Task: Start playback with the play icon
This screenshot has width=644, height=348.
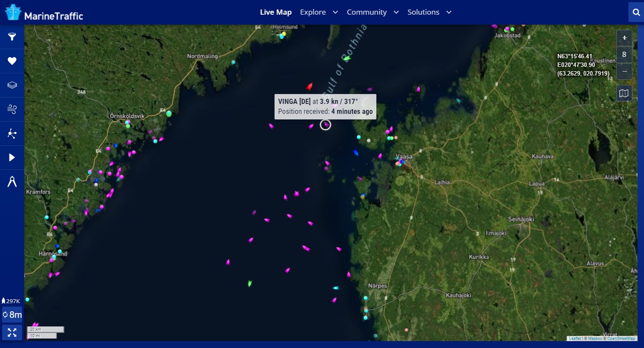Action: coord(12,157)
